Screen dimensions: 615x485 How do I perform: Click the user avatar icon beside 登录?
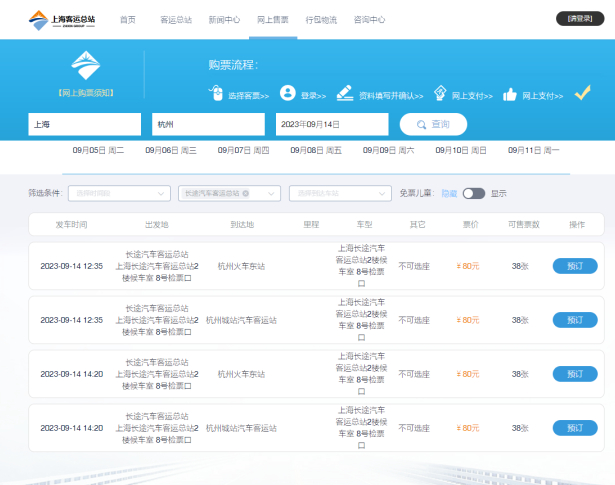tap(288, 93)
